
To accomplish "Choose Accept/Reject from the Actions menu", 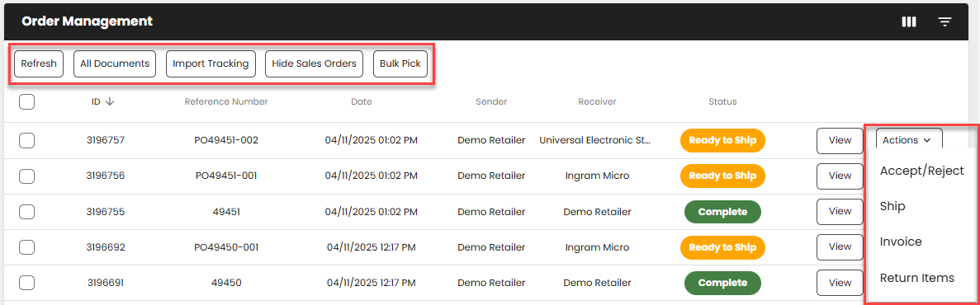I will (922, 171).
